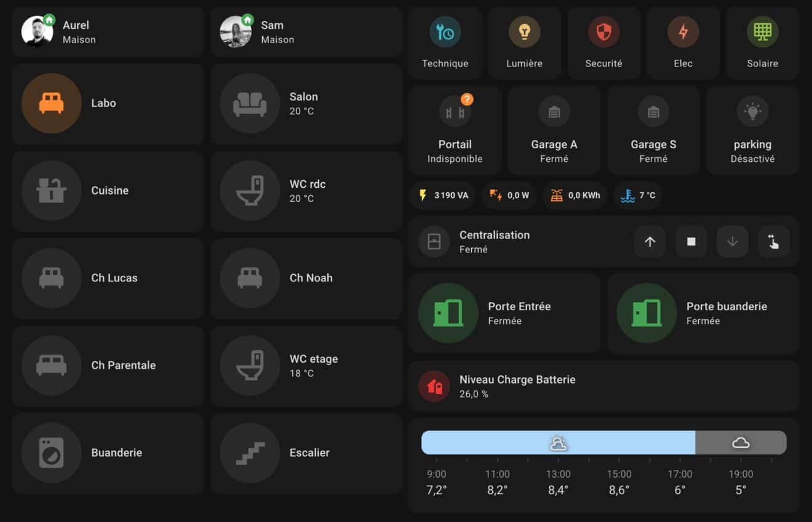This screenshot has height=522, width=812.
Task: Open the solar production 0,0 KWh chip
Action: click(x=575, y=195)
